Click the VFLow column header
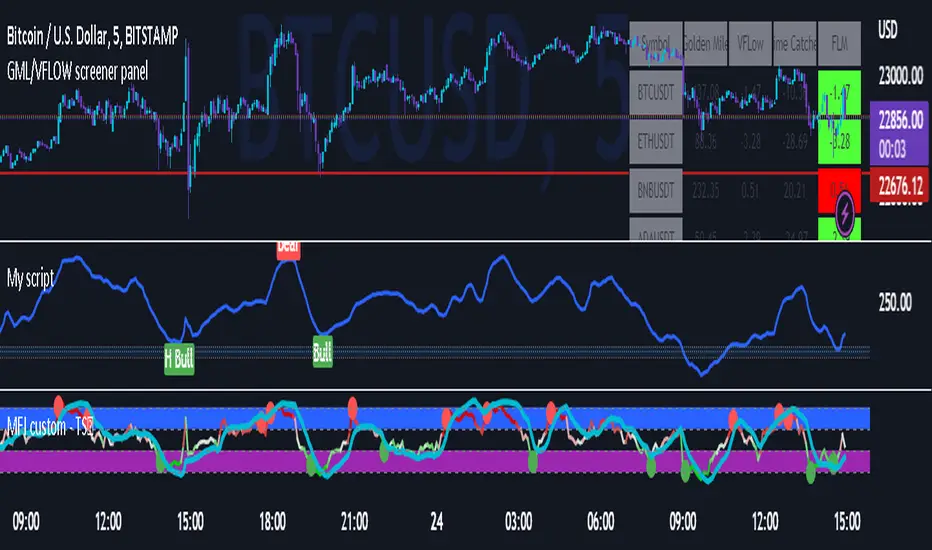Viewport: 932px width, 550px height. click(750, 43)
